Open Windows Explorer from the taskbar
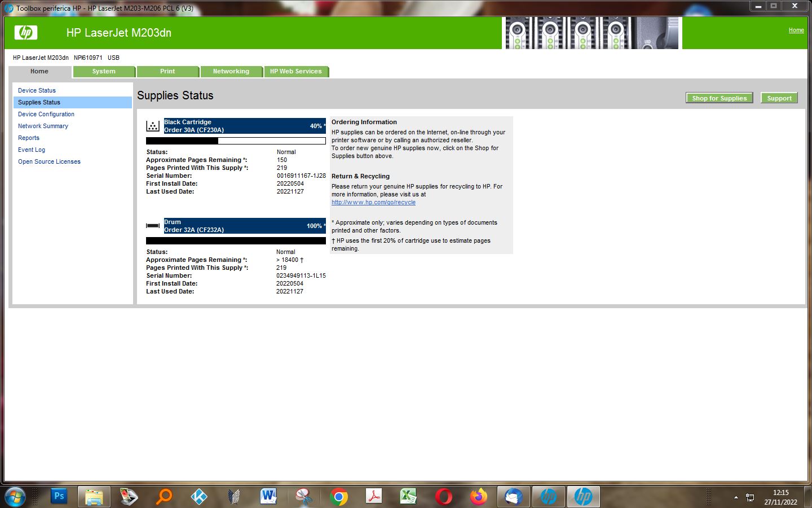 point(94,497)
